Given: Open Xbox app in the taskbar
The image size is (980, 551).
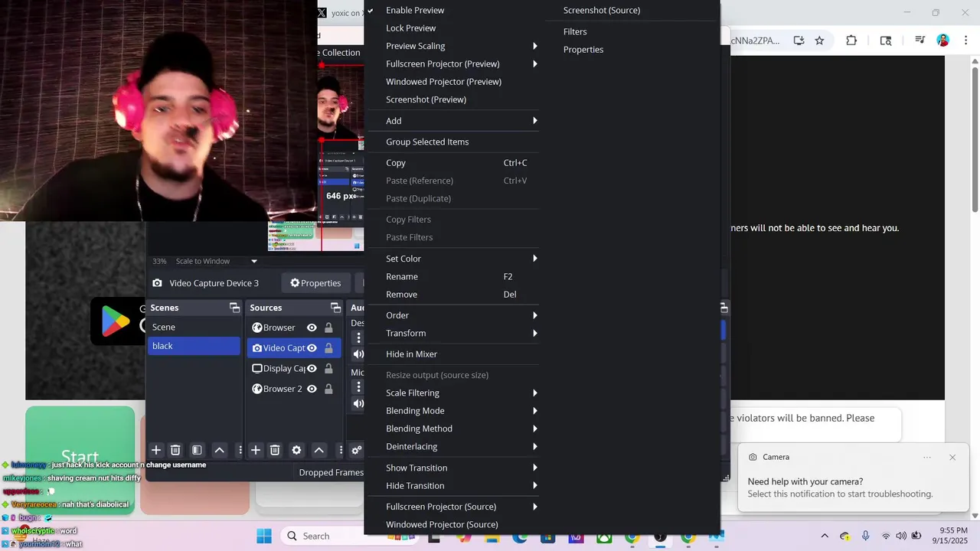Looking at the screenshot, I should point(604,537).
